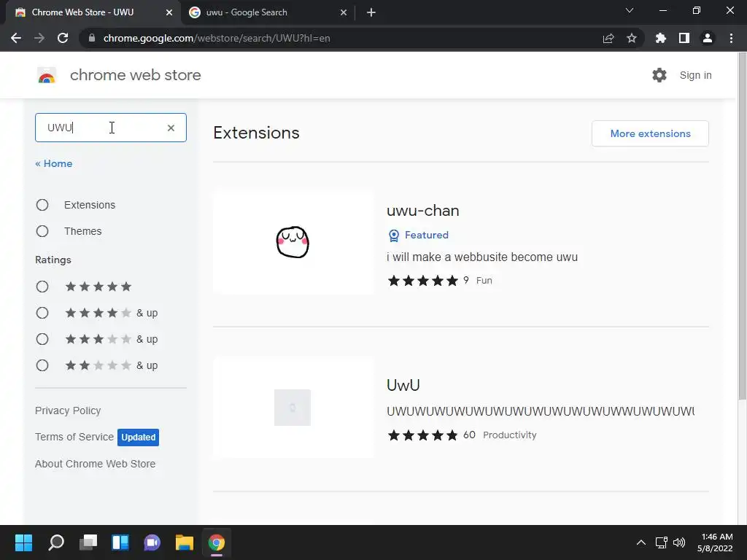The width and height of the screenshot is (747, 560).
Task: Share this page icon in address bar
Action: [x=608, y=38]
